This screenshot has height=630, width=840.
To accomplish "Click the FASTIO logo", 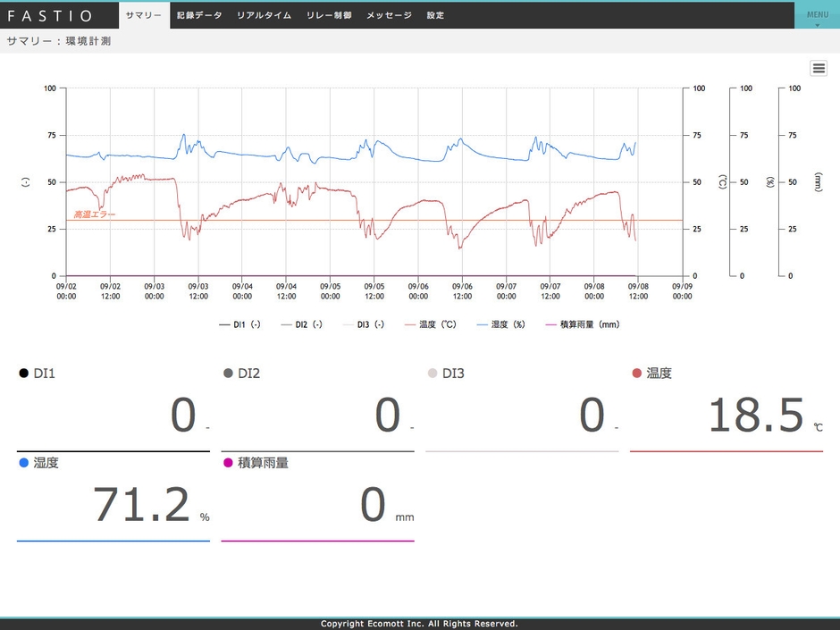I will [x=50, y=15].
